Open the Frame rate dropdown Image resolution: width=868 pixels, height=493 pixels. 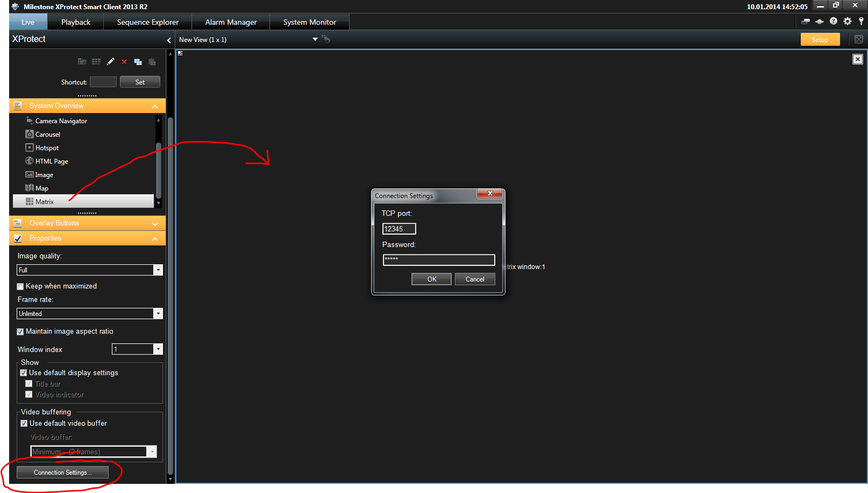click(x=158, y=314)
